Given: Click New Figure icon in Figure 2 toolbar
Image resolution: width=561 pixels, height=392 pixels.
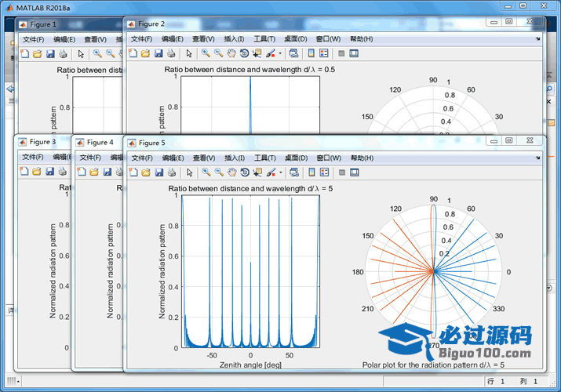Looking at the screenshot, I should pos(133,53).
